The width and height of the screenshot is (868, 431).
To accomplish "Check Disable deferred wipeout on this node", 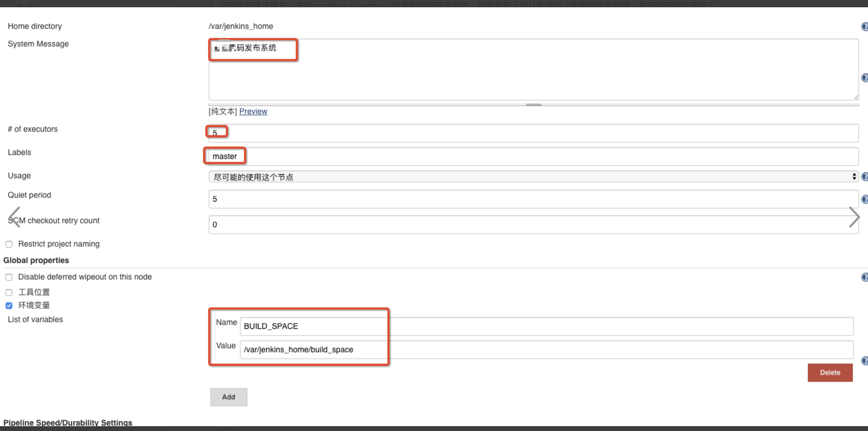I will pos(9,277).
